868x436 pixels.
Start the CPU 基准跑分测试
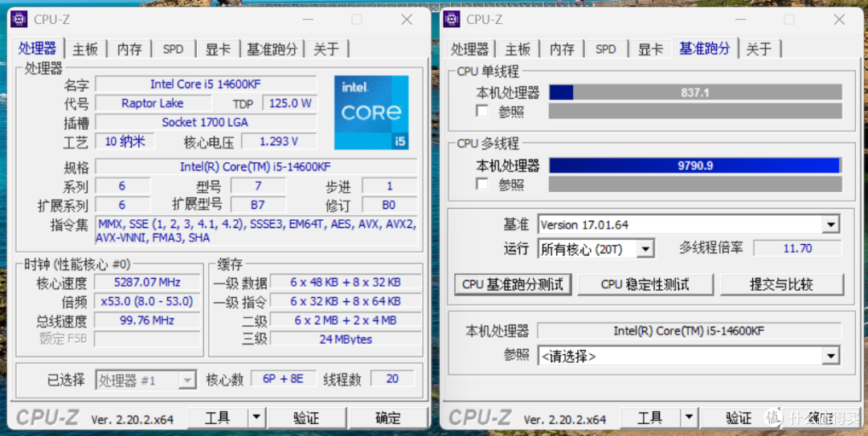pos(513,284)
